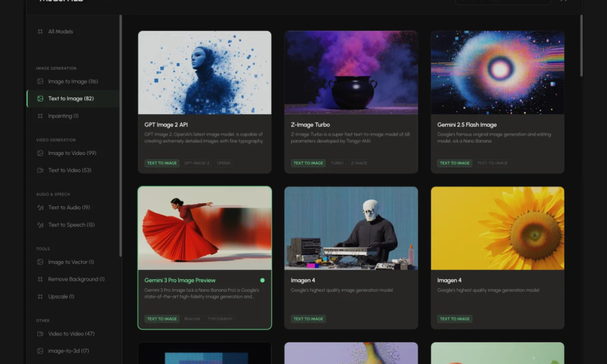Click TEXT TO IMAGE tag on Gemini 2.5 Flash
The width and height of the screenshot is (607, 364).
pyautogui.click(x=455, y=163)
